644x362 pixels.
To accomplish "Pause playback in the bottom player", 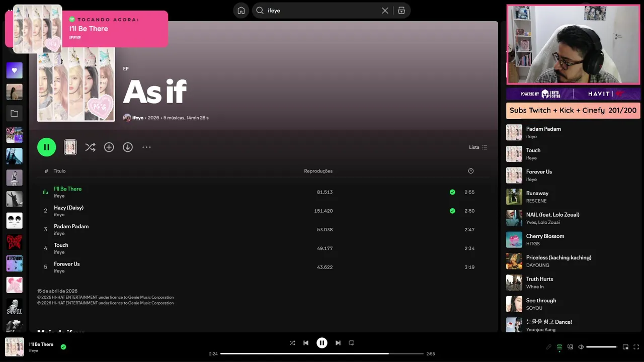I will [x=322, y=343].
